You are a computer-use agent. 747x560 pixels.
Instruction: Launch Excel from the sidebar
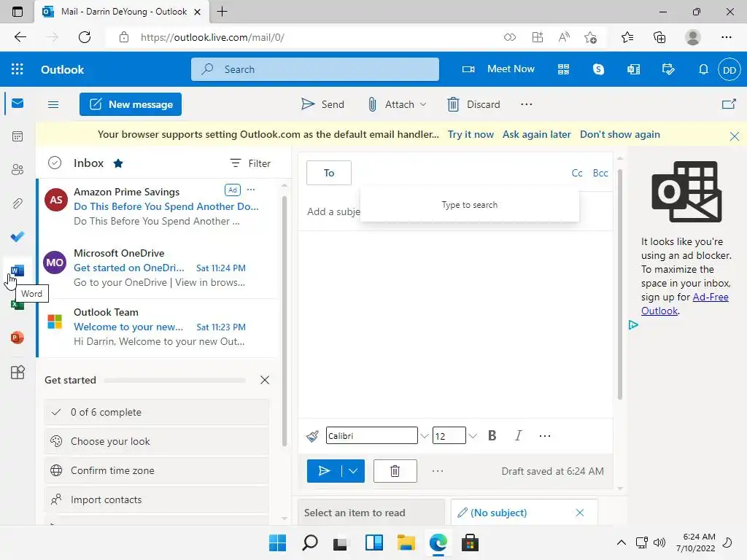click(18, 305)
